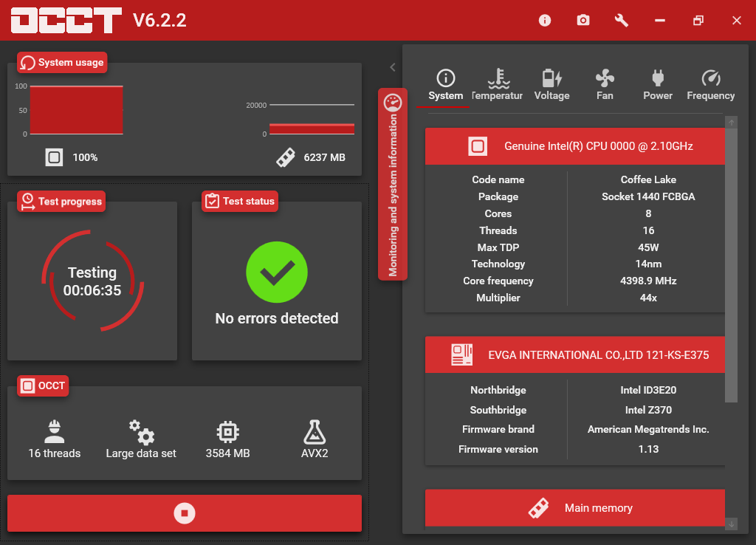Switch to the Temperature tab
Screen dimensions: 756x545
[x=498, y=85]
